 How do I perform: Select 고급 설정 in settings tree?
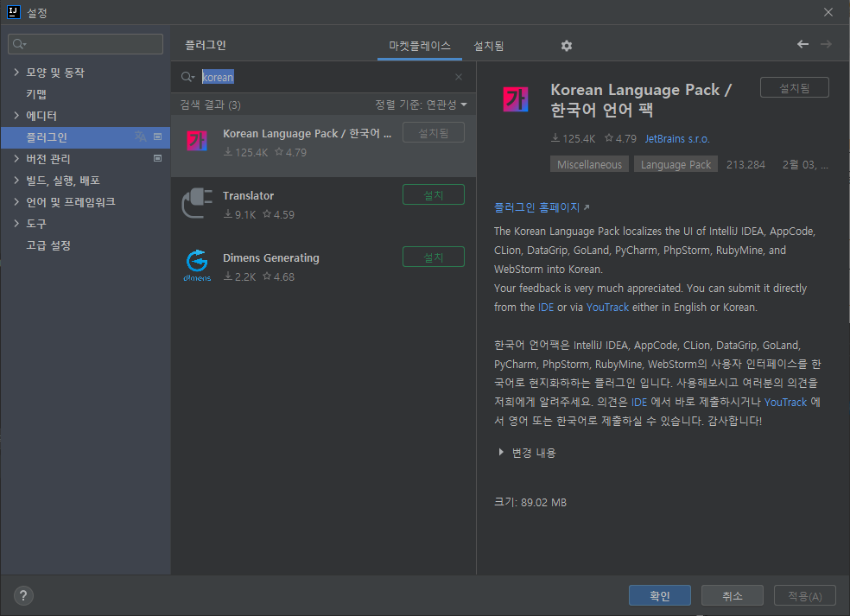tap(48, 245)
